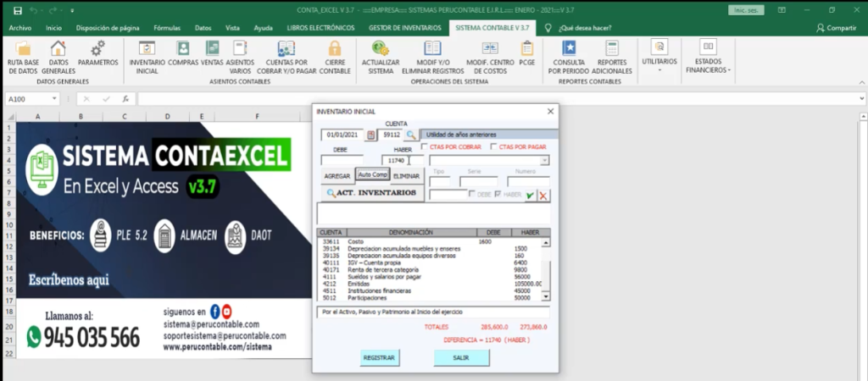Click the lightbulb ¿Qué desea hacer? box
868x381 pixels.
pyautogui.click(x=578, y=28)
